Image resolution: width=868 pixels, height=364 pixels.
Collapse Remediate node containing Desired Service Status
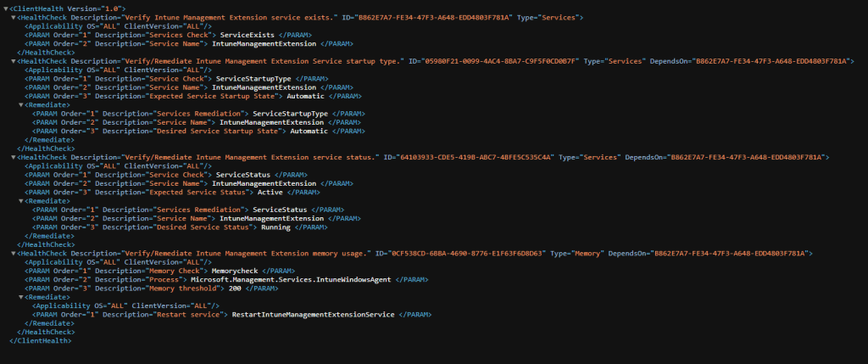pyautogui.click(x=21, y=201)
